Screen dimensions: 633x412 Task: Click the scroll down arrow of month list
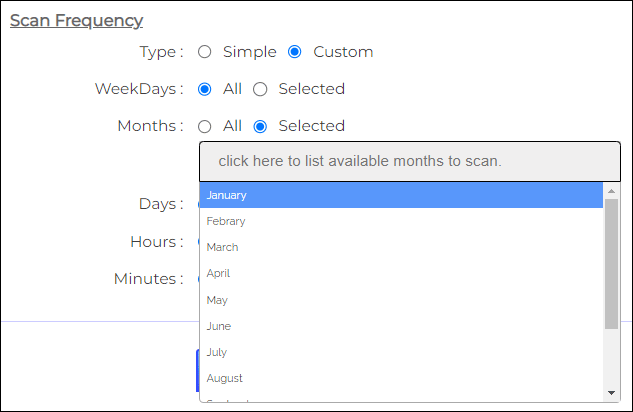point(611,392)
